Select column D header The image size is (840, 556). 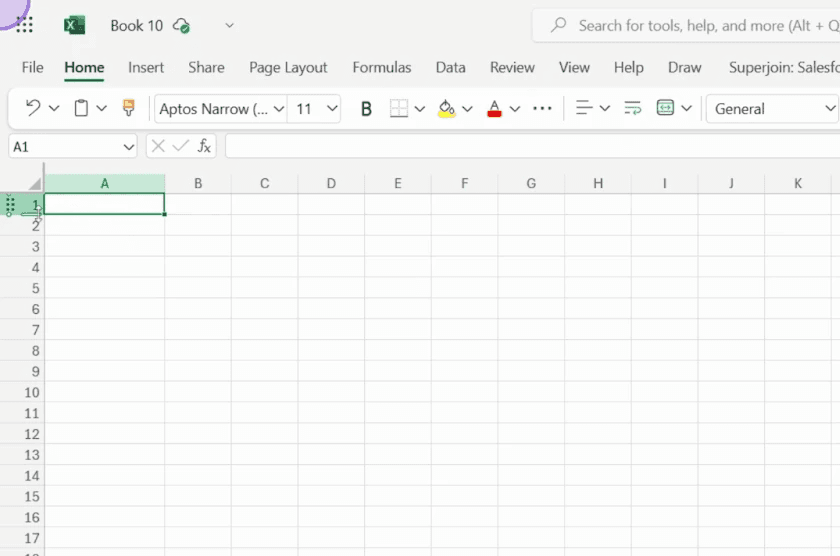(331, 184)
